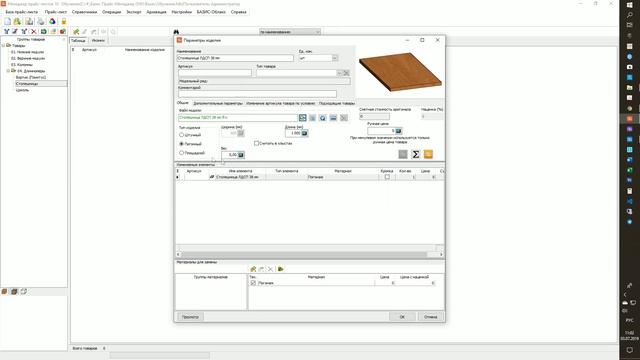Click the calculator icon in the Вес field
This screenshot has width=640, height=360.
[241, 155]
